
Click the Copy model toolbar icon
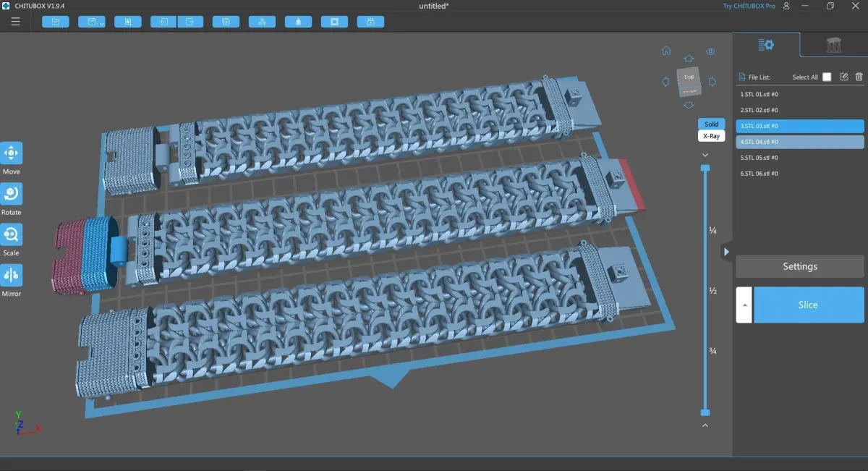coord(226,22)
